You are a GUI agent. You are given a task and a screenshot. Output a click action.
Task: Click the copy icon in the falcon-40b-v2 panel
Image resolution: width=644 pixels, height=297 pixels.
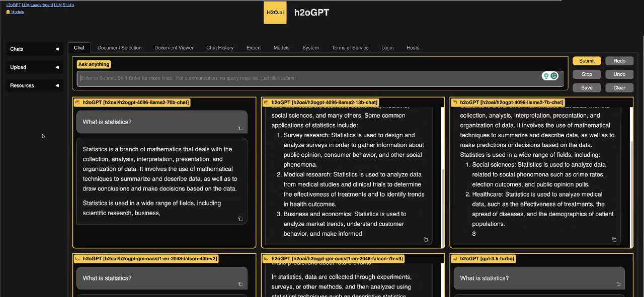coord(240,284)
